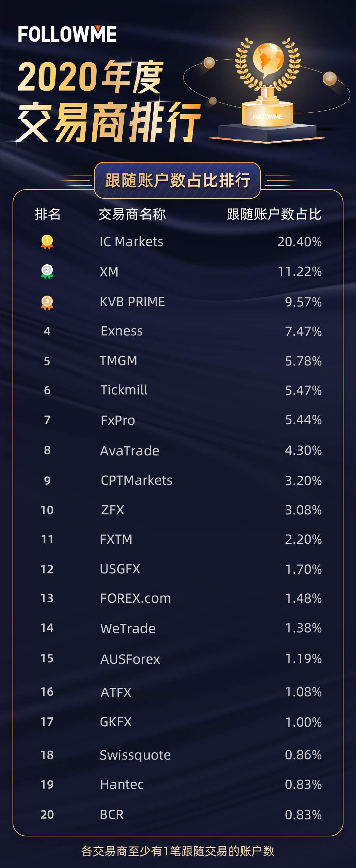Open the Exness entry at rank 4

122,331
